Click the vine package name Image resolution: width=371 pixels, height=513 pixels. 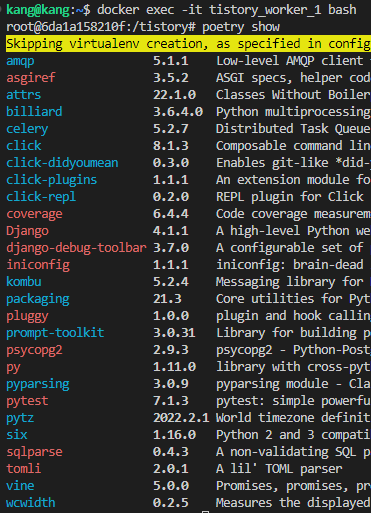pos(20,486)
